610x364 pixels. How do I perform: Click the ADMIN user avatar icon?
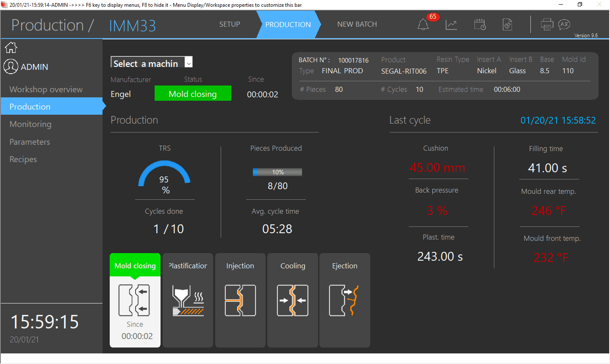click(11, 67)
